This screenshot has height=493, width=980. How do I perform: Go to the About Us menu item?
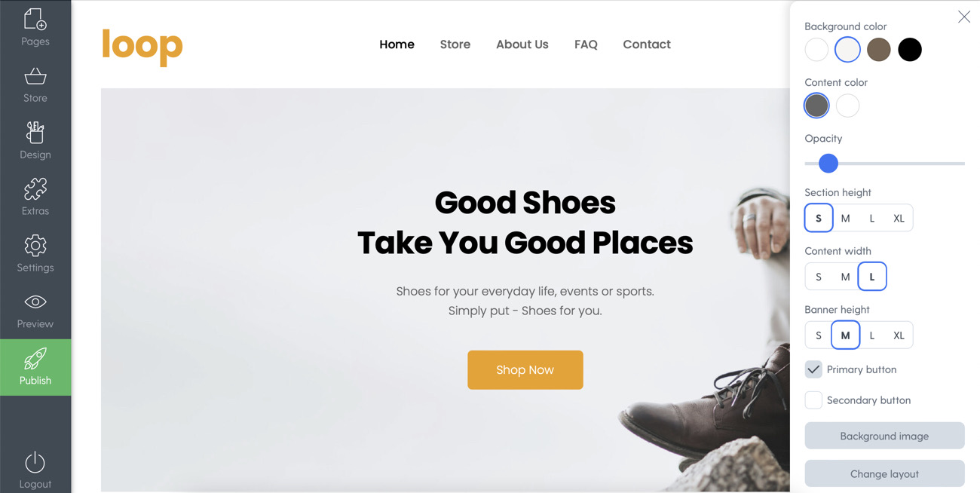coord(522,44)
